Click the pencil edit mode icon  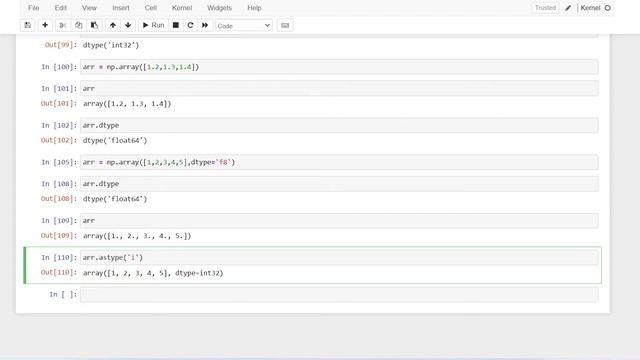(x=568, y=8)
